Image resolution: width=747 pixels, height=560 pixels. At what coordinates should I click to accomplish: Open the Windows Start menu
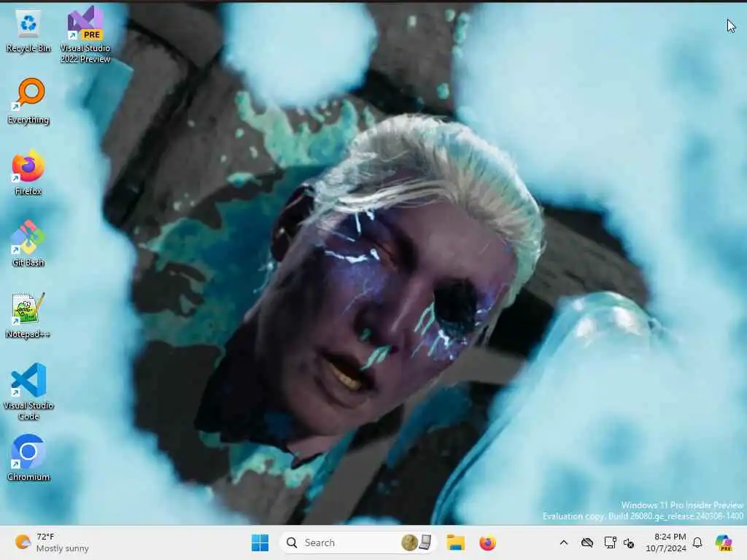coord(260,542)
